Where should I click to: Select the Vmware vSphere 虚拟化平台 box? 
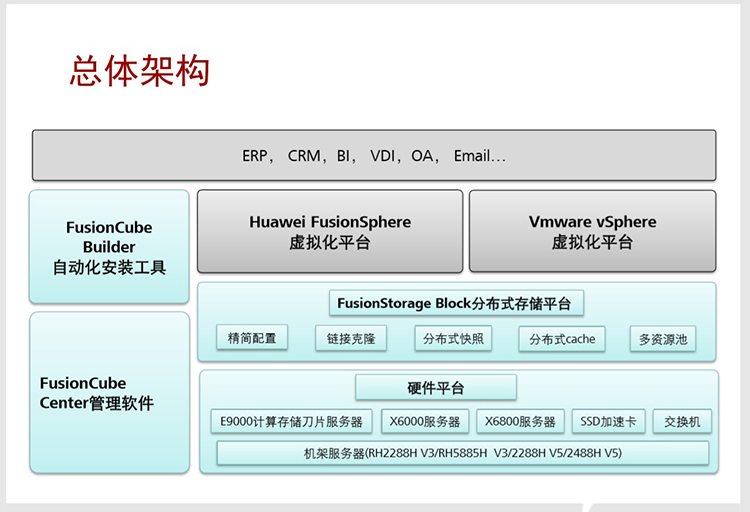(x=592, y=232)
